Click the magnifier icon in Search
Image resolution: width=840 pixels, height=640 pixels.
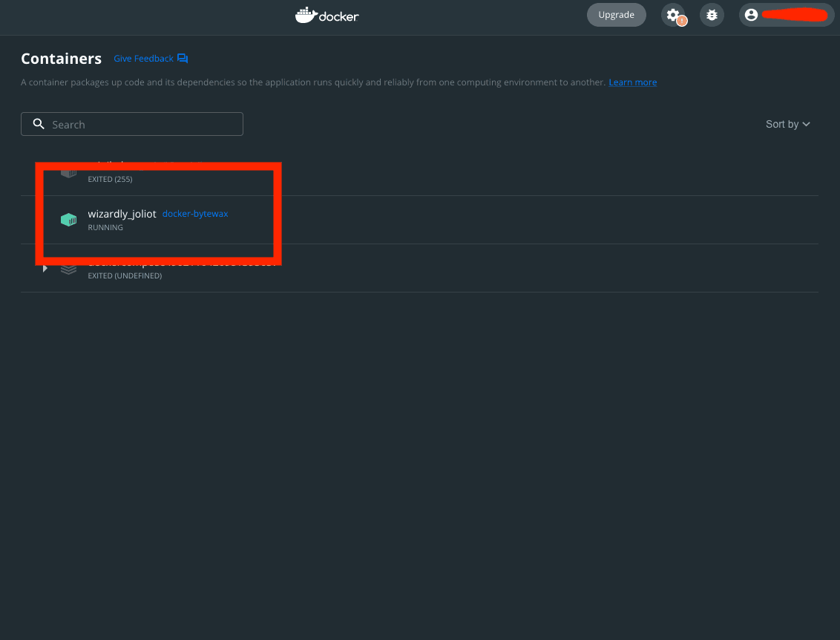(39, 124)
